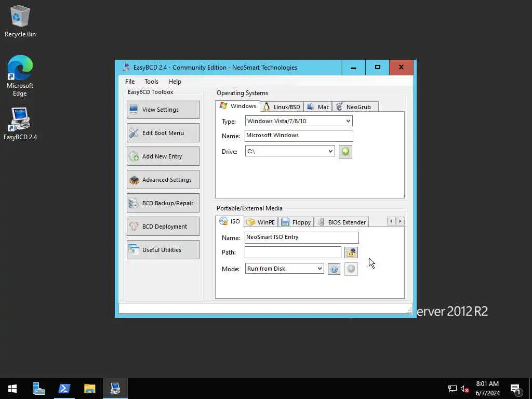Go to Advanced Settings
The height and width of the screenshot is (399, 532).
click(x=163, y=179)
